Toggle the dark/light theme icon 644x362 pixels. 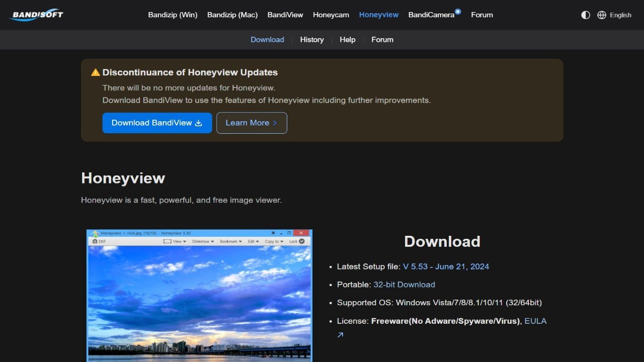click(586, 15)
